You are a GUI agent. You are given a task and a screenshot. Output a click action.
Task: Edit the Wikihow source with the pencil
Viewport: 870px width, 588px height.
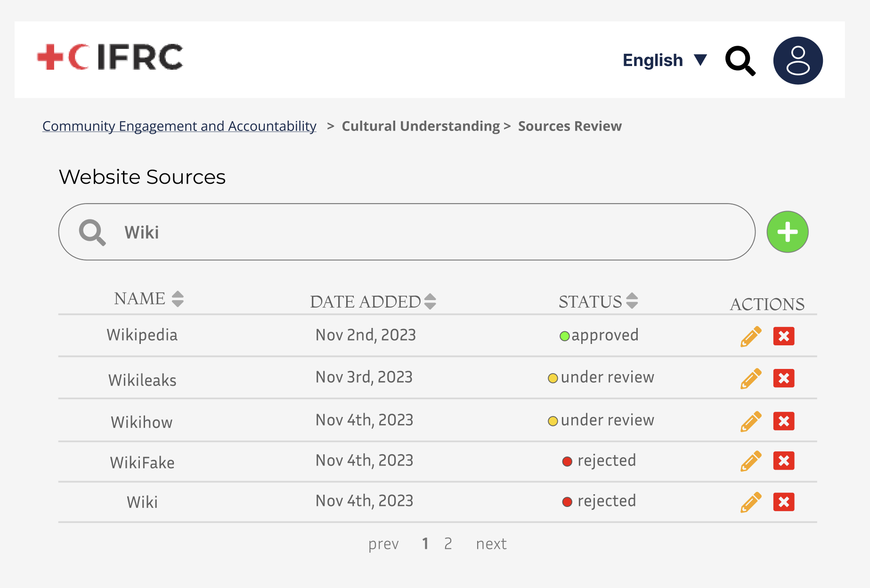(x=751, y=421)
